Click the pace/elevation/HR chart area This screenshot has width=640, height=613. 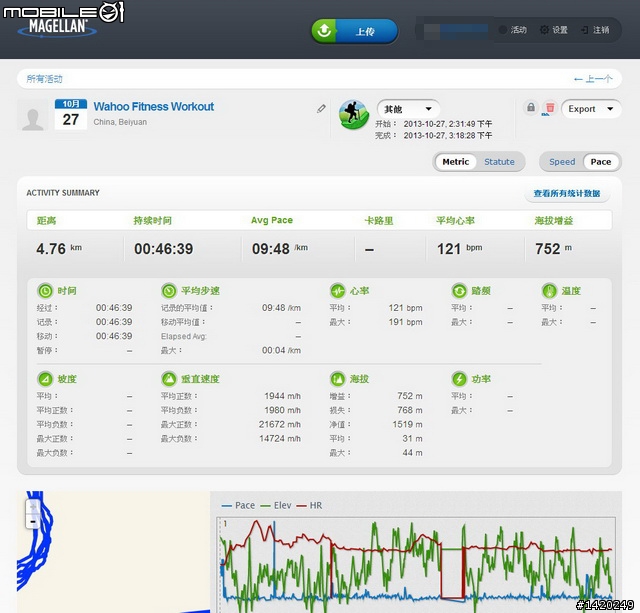click(x=416, y=565)
